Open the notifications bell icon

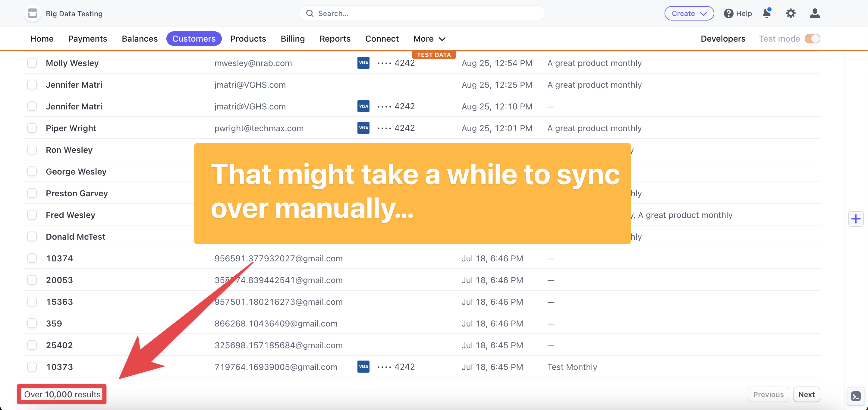(766, 14)
